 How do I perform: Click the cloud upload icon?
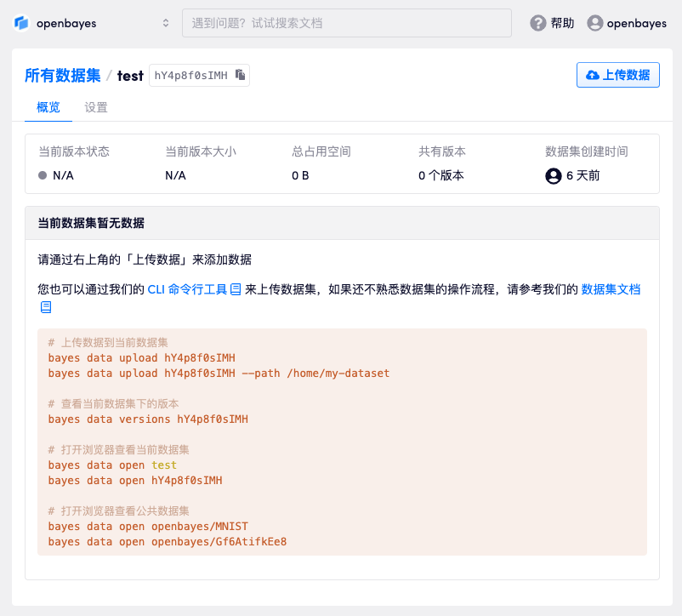click(x=592, y=75)
